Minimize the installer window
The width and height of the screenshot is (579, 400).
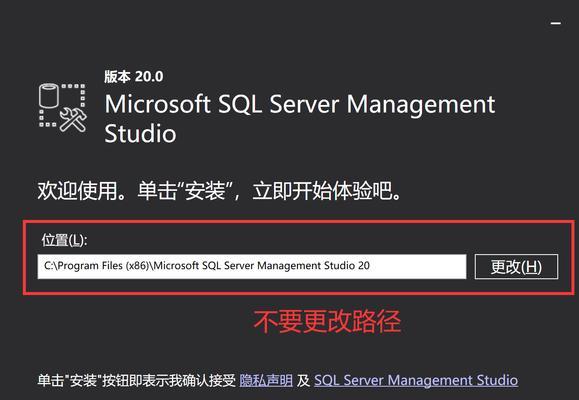556,23
